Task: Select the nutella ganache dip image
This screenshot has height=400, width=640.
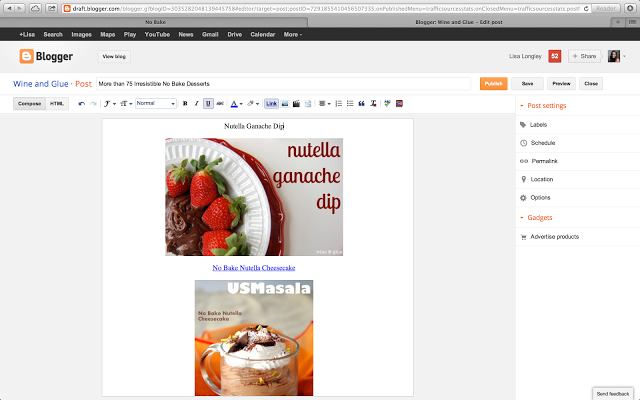Action: (254, 197)
